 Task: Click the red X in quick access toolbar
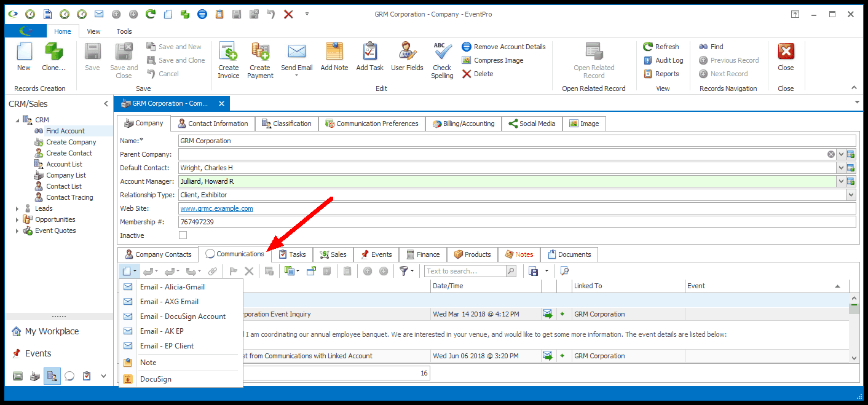tap(288, 14)
